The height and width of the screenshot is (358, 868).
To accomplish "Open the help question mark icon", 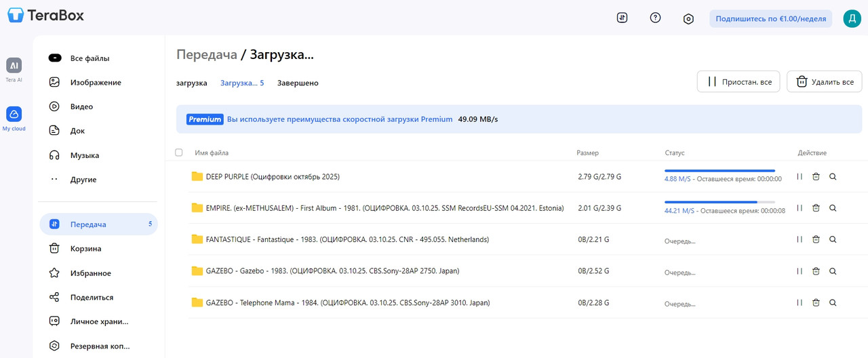I will click(x=655, y=18).
